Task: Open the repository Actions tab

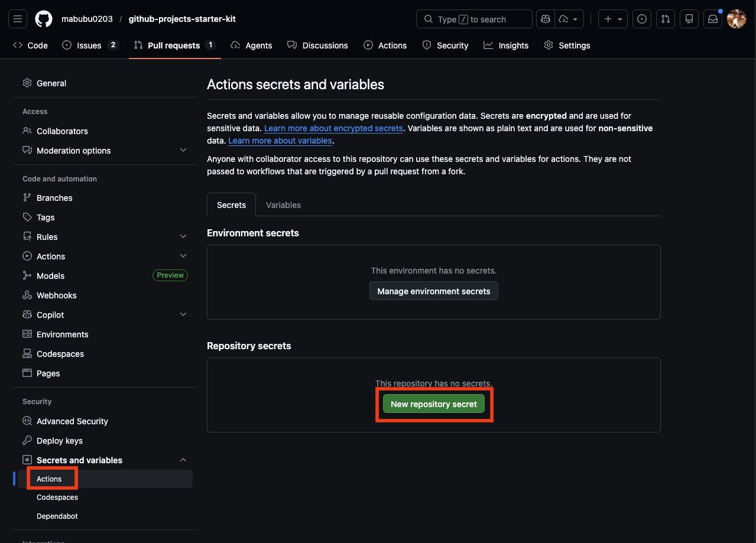Action: click(x=385, y=45)
